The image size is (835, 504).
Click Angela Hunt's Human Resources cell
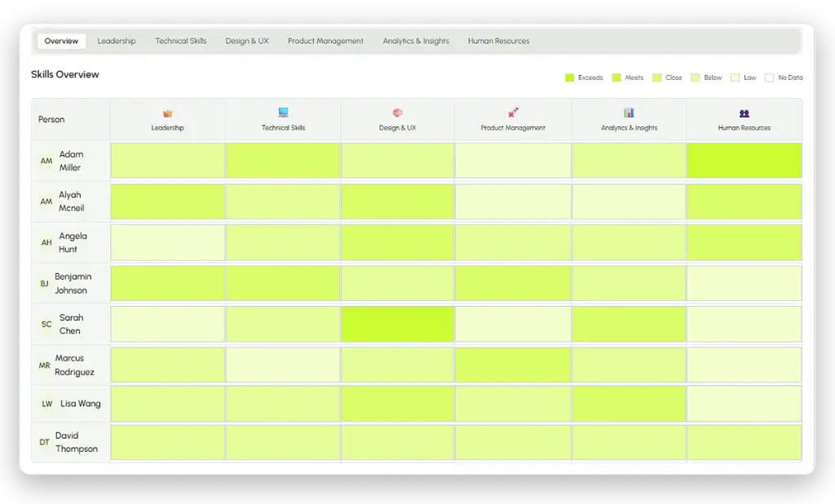point(744,242)
